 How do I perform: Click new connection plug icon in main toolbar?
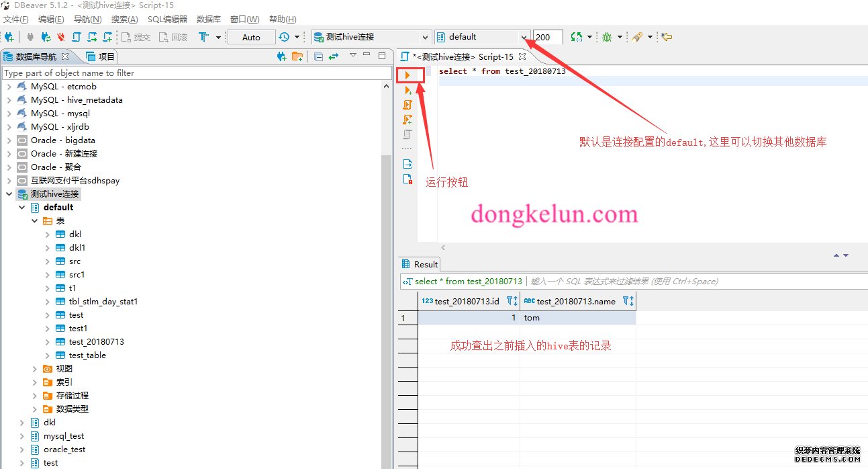9,37
